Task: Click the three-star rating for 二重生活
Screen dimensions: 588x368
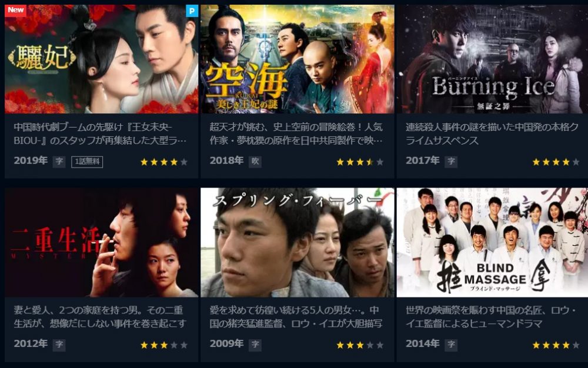Action: click(x=164, y=345)
